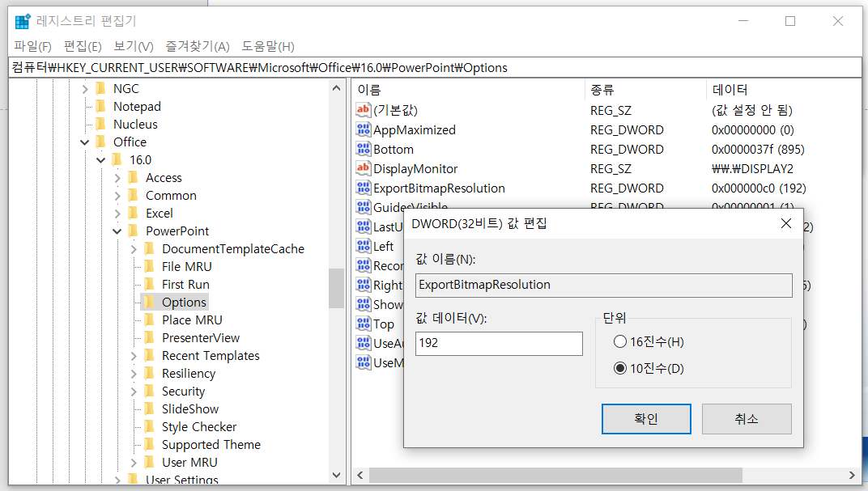
Task: Expand the User MRU tree node
Action: tap(134, 462)
